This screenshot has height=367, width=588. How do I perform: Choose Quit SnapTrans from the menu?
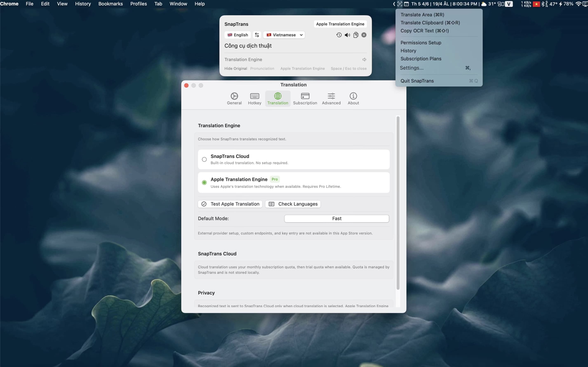point(439,81)
